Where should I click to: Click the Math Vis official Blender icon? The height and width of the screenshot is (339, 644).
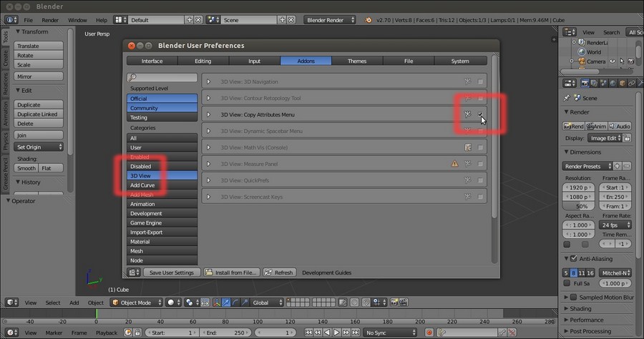(x=467, y=147)
